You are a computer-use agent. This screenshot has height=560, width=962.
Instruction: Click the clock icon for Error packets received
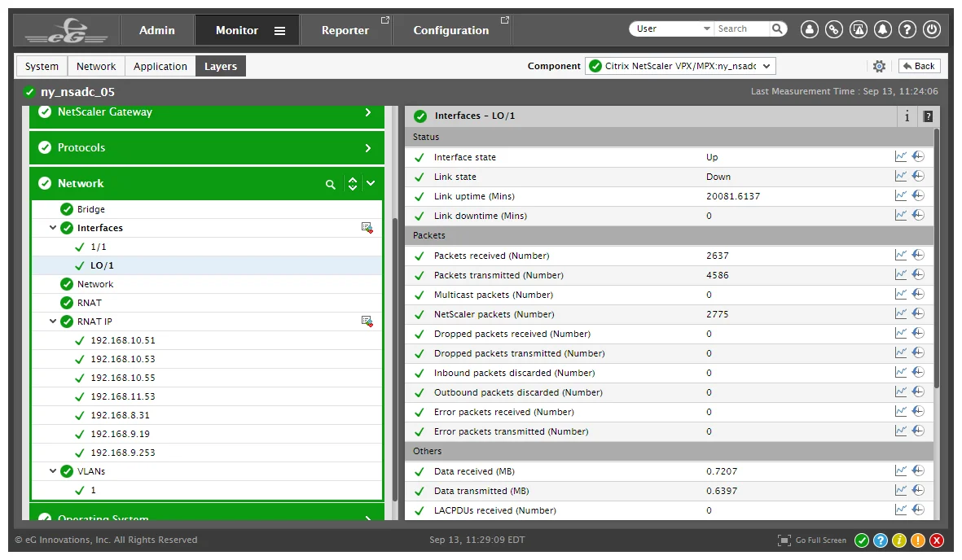click(x=919, y=411)
